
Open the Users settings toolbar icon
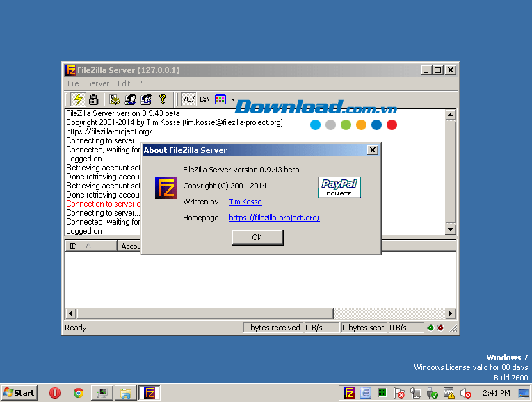(x=130, y=99)
